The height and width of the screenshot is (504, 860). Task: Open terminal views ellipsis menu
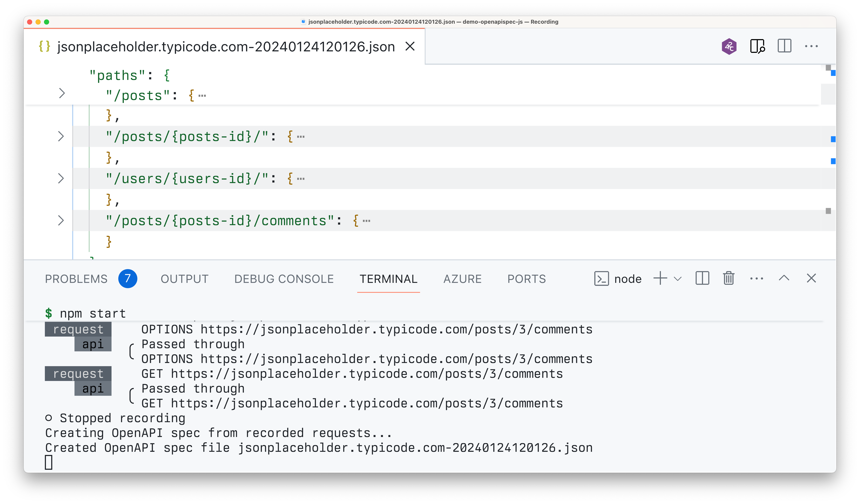point(757,278)
